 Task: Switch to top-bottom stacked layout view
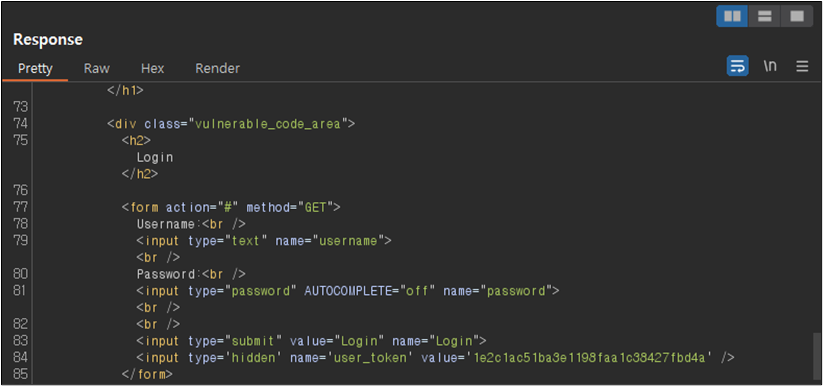pyautogui.click(x=764, y=16)
